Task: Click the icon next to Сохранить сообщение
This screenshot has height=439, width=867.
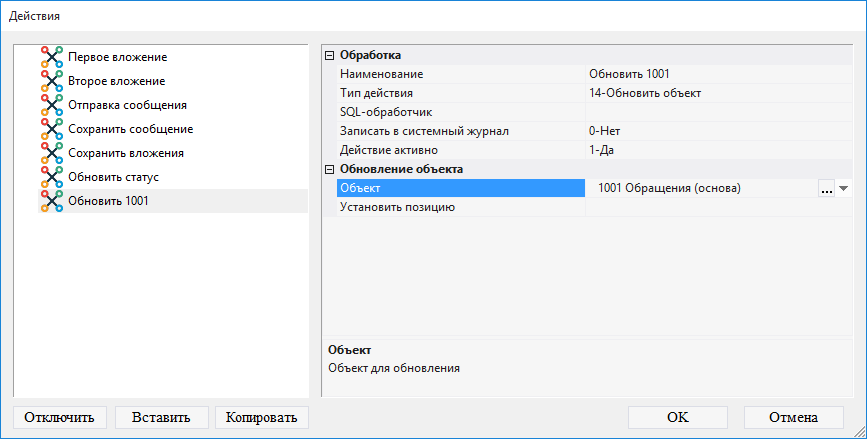Action: pyautogui.click(x=52, y=129)
